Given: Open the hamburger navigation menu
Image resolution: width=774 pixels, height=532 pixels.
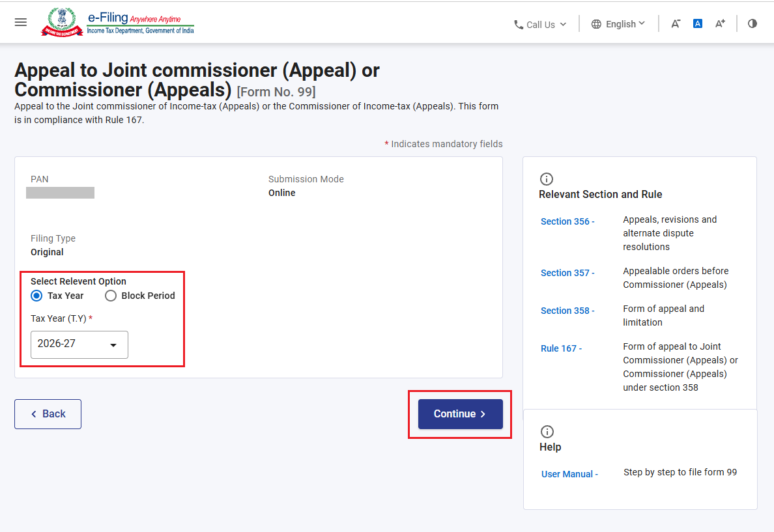Looking at the screenshot, I should 21,22.
